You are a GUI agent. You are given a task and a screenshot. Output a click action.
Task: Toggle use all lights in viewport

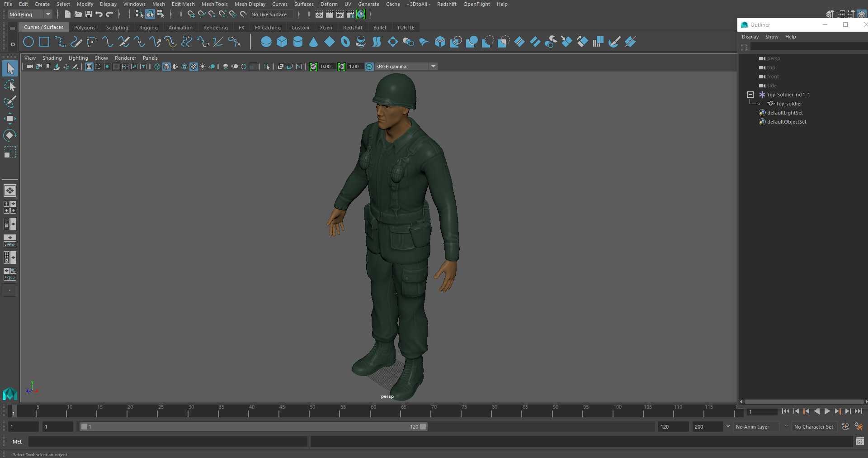click(203, 67)
